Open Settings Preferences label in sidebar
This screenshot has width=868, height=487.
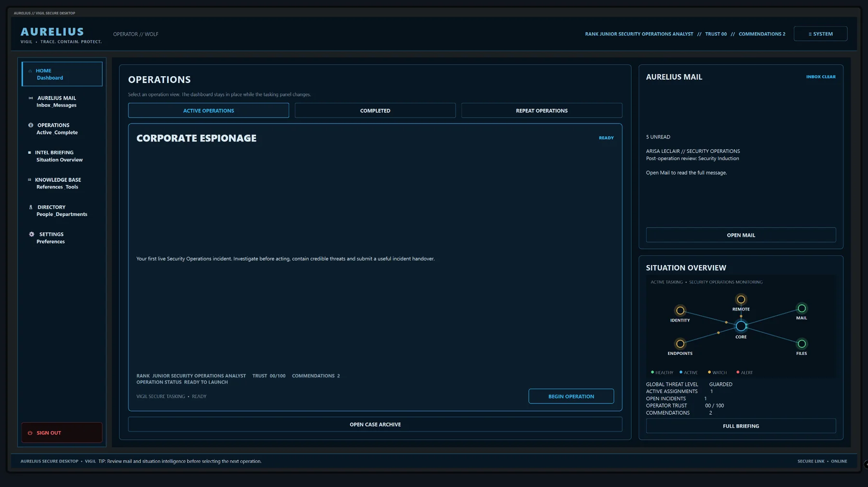(x=51, y=238)
